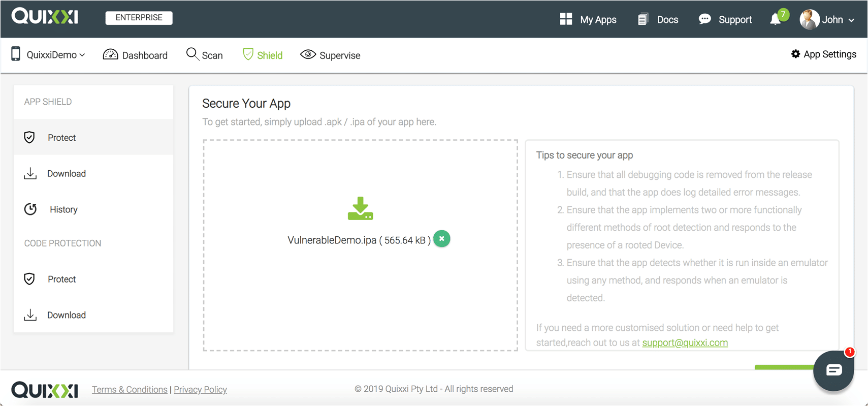Click shield icon beside Code Protection Protect
This screenshot has height=406, width=868.
click(29, 278)
